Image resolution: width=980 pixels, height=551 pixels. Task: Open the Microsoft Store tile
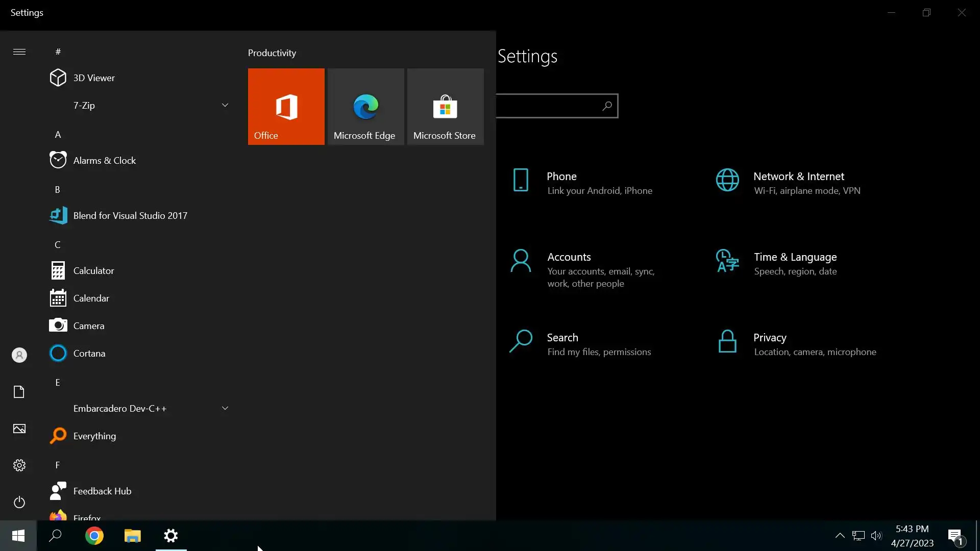(x=445, y=107)
